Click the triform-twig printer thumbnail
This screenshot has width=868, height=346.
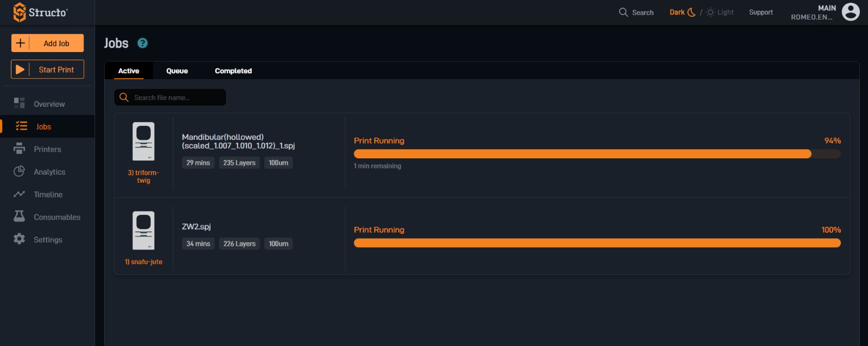(144, 142)
